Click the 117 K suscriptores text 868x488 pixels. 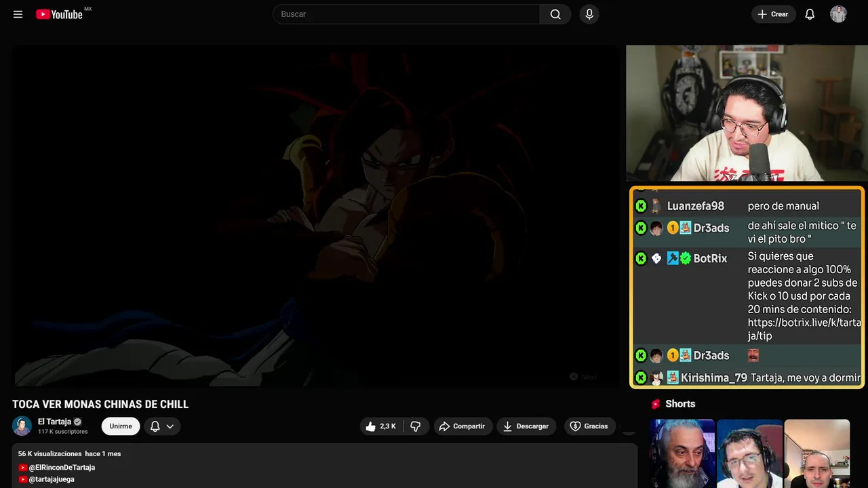(63, 432)
